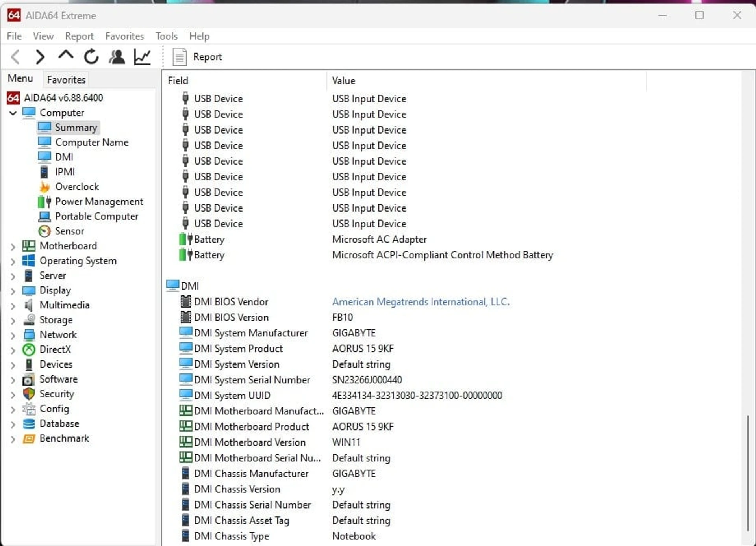
Task: Click the Network icon in the tree
Action: coord(29,334)
